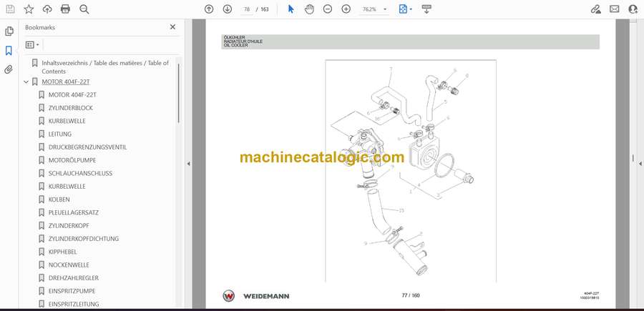Open the find text magnifier tool
This screenshot has height=311, width=644.
tap(84, 9)
